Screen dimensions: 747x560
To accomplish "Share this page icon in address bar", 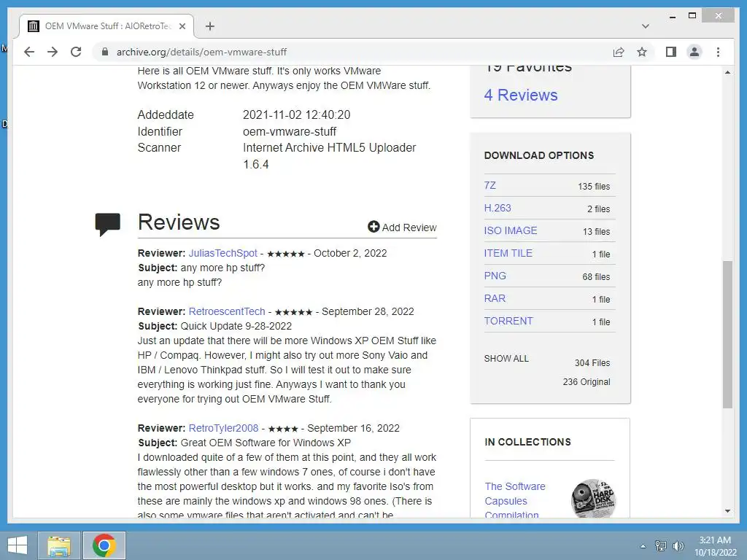I will tap(619, 52).
